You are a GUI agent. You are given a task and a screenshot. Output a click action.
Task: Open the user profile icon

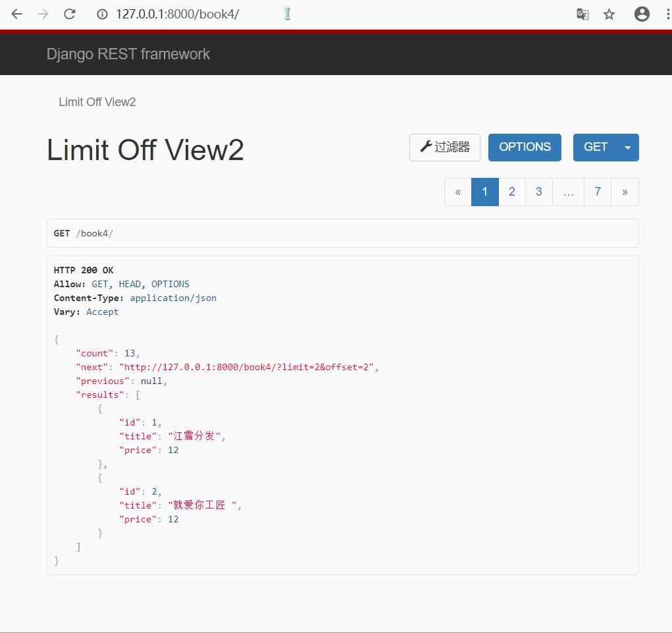(642, 14)
